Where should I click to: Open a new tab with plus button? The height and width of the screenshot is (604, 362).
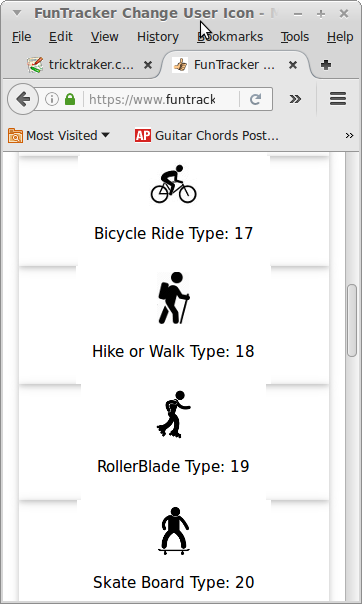pos(326,65)
